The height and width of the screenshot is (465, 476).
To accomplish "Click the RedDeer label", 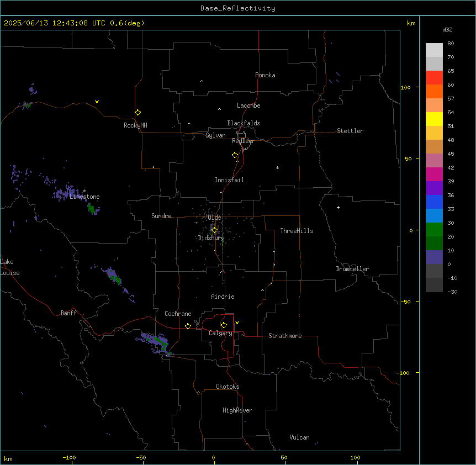I will [243, 141].
